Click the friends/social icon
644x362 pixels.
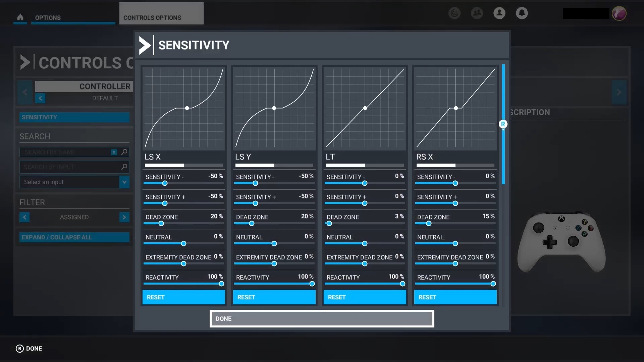(477, 13)
